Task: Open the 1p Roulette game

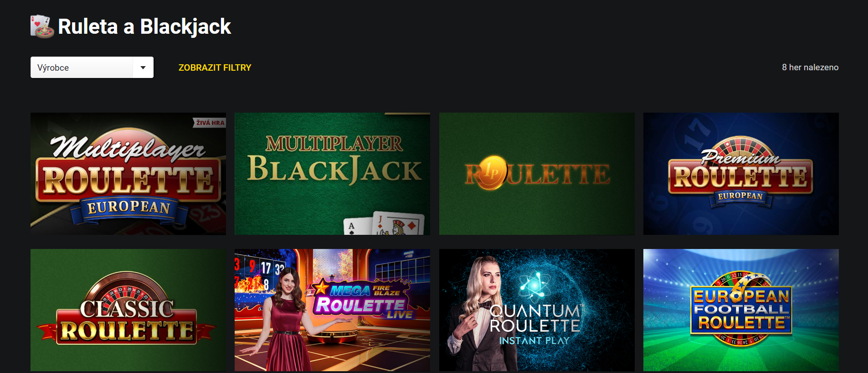Action: coord(537,174)
